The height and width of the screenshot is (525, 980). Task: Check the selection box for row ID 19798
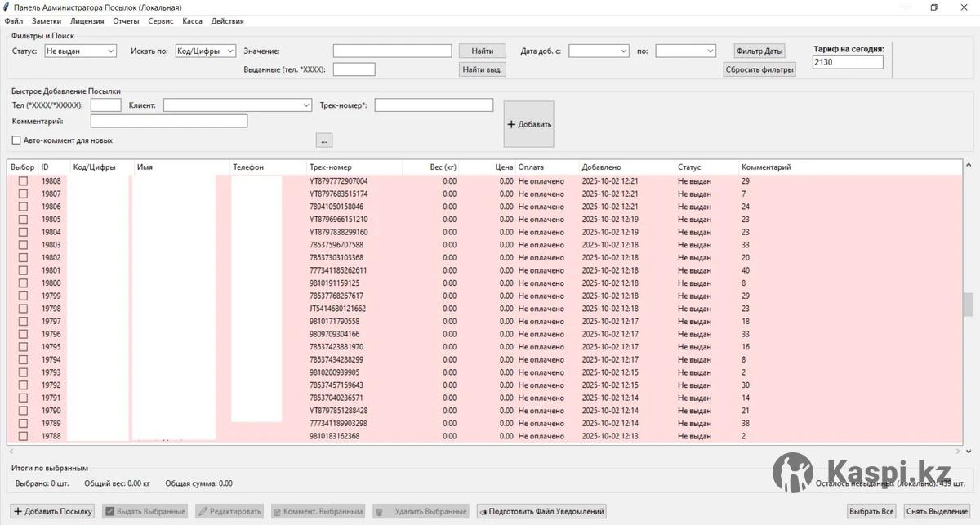(24, 309)
